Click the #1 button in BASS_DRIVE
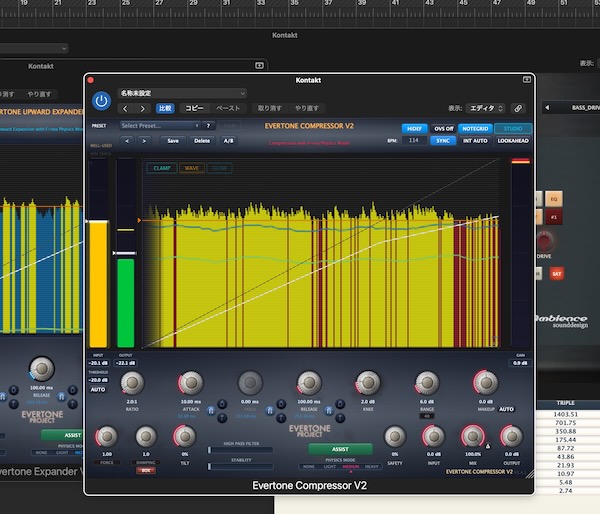This screenshot has width=600, height=514. (554, 217)
